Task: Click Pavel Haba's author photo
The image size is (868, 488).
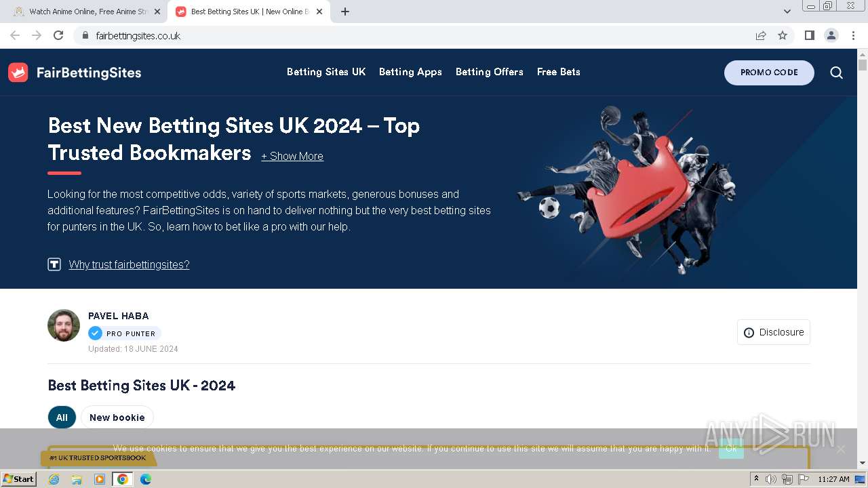Action: 64,325
